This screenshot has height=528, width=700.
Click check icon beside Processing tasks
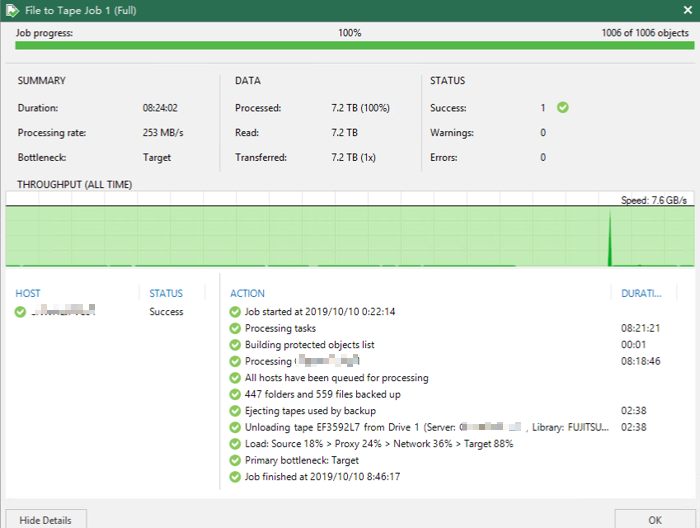click(x=235, y=328)
